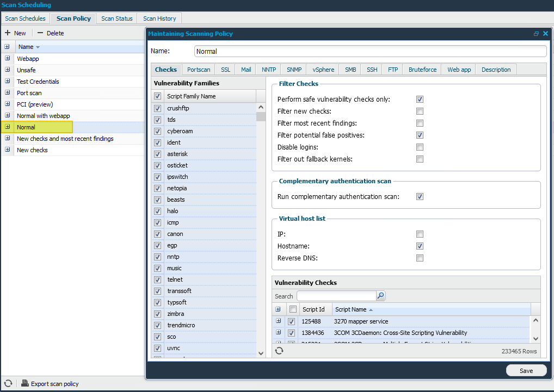Image resolution: width=554 pixels, height=392 pixels.
Task: Click the Save button
Action: click(526, 370)
